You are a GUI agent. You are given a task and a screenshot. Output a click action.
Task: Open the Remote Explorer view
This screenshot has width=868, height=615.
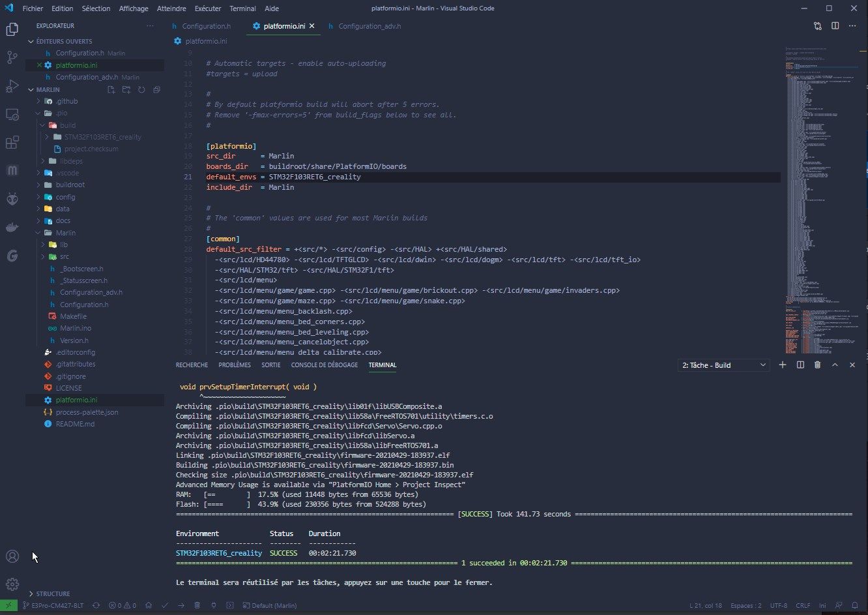12,114
